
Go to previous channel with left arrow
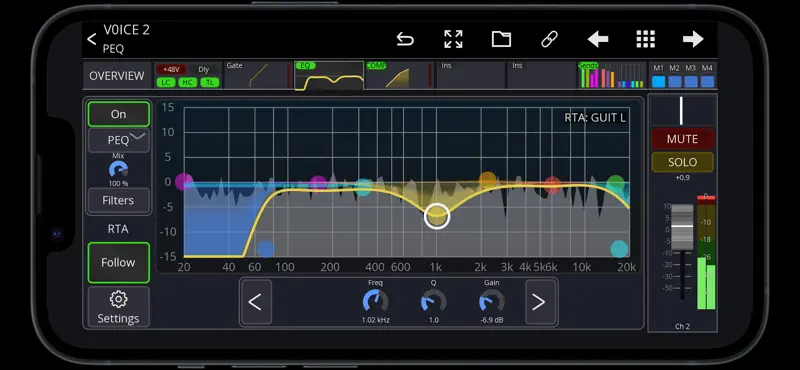pyautogui.click(x=597, y=39)
